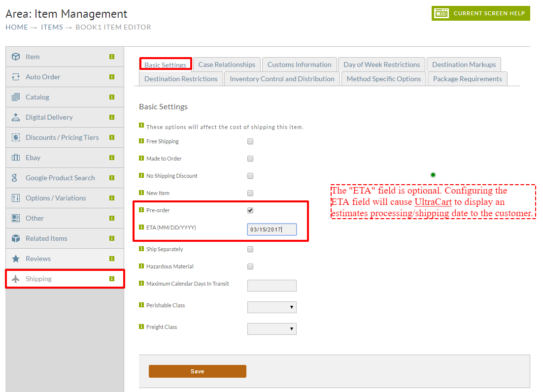Viewport: 543px width, 392px height.
Task: Open Discounts / Pricing Tiers section
Action: click(65, 137)
